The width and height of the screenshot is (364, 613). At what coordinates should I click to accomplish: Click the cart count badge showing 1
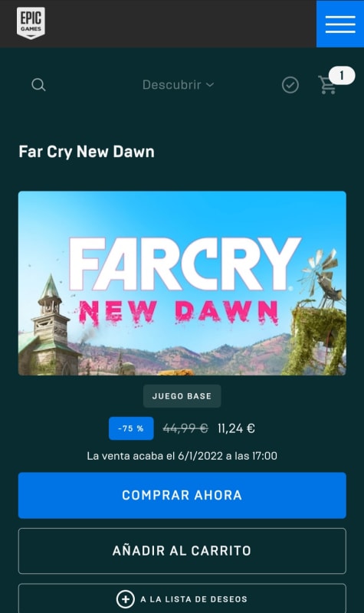342,75
